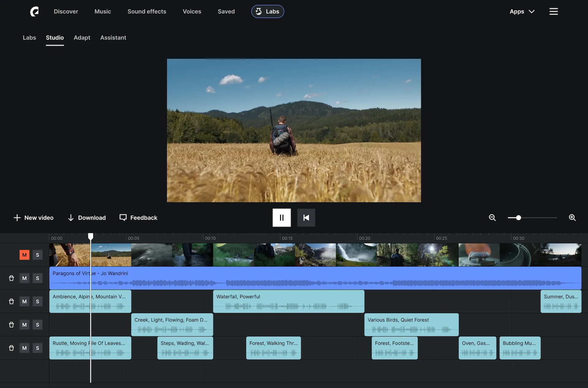Switch to the Adapt tab

click(82, 37)
